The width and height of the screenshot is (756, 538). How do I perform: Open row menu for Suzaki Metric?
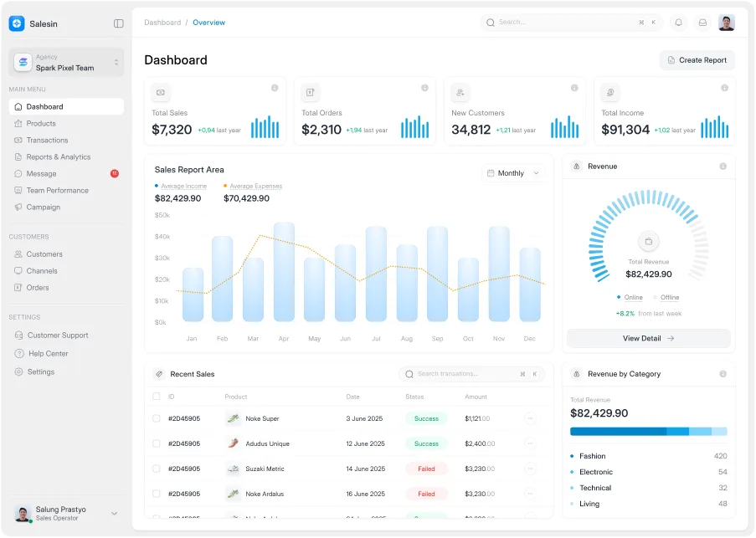(x=530, y=469)
